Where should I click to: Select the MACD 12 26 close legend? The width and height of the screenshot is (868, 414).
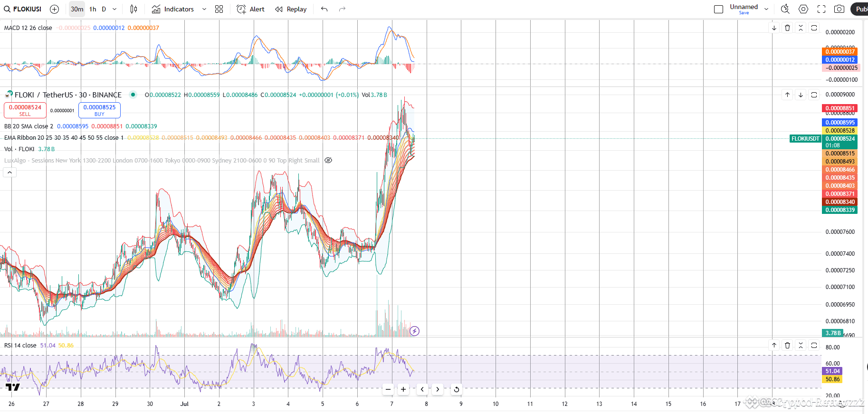tap(28, 28)
